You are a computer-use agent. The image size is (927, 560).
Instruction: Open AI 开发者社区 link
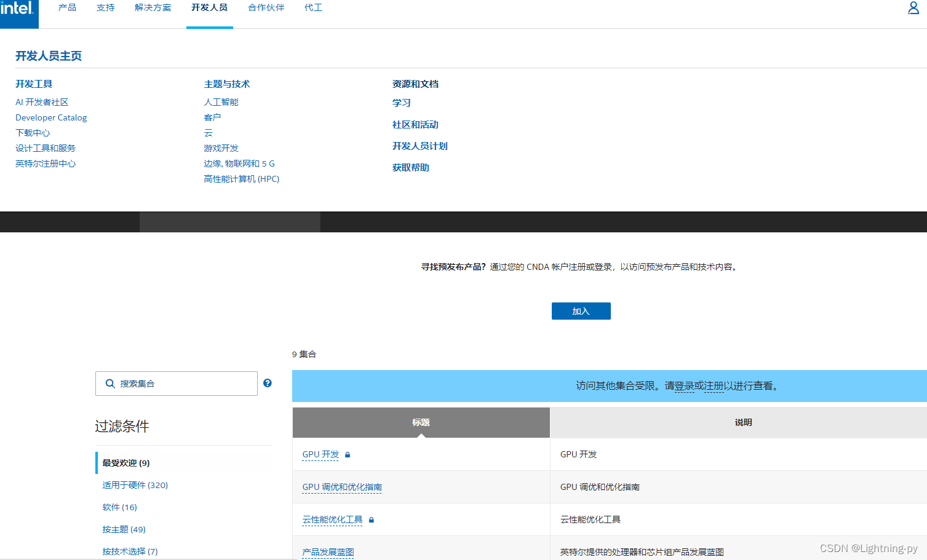click(42, 102)
